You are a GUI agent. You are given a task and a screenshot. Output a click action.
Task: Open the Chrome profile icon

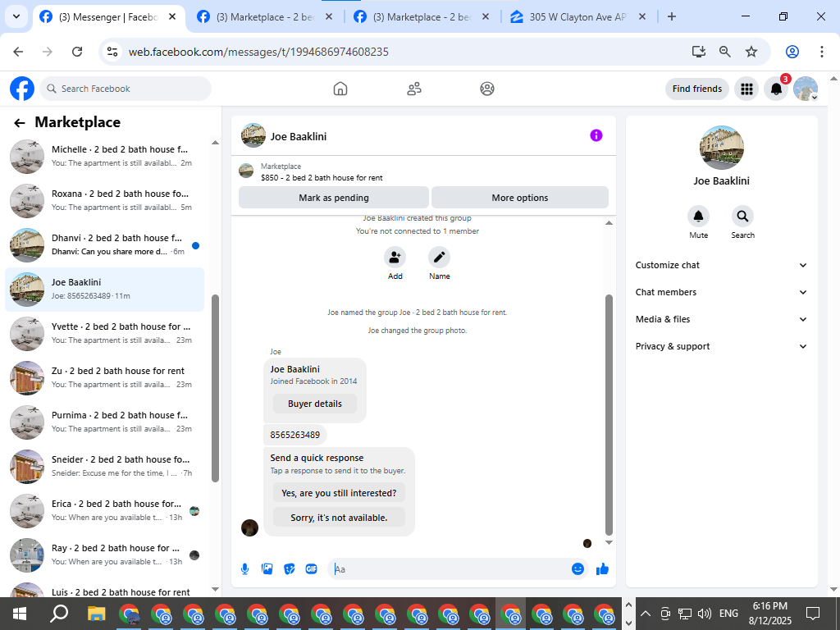click(x=792, y=52)
